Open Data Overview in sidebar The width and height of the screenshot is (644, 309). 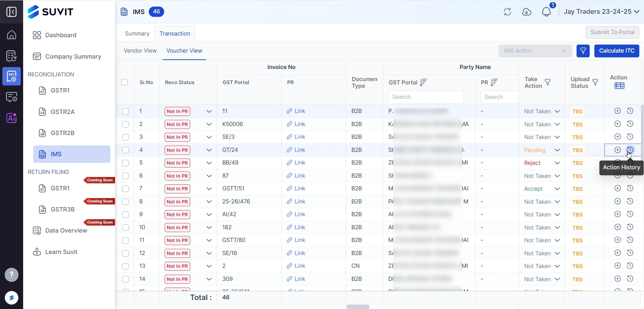tap(60, 231)
